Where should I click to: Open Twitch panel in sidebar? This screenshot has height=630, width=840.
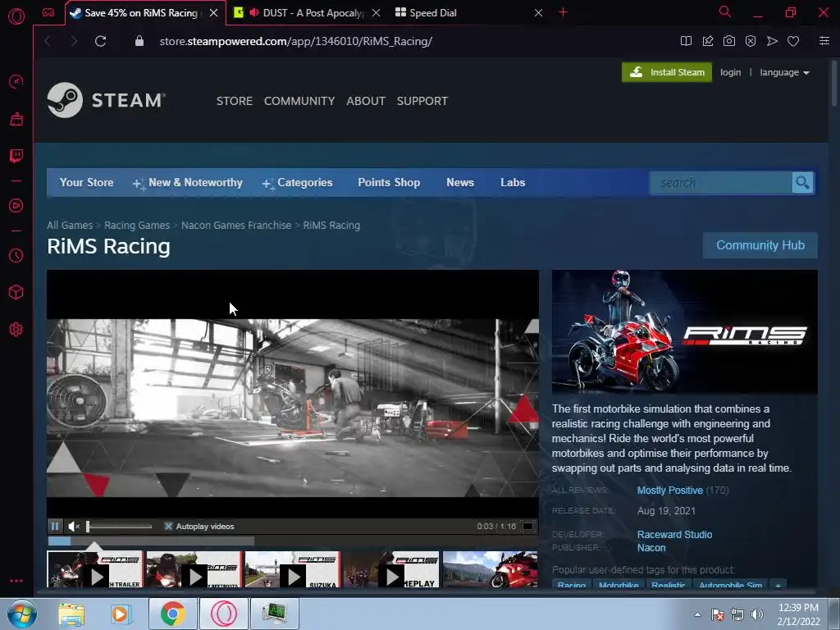[x=16, y=156]
